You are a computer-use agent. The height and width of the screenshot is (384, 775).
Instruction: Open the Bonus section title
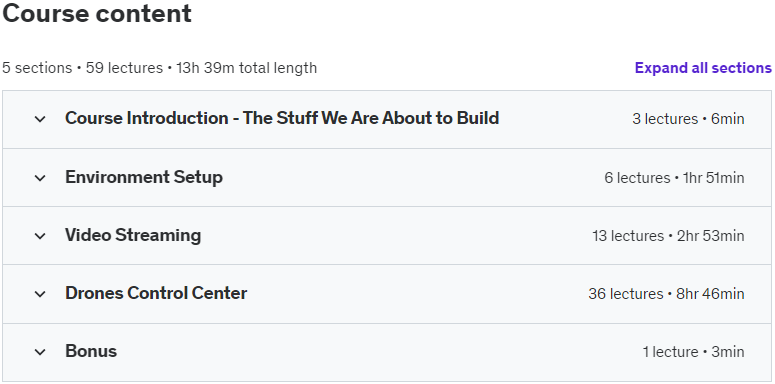click(x=91, y=351)
